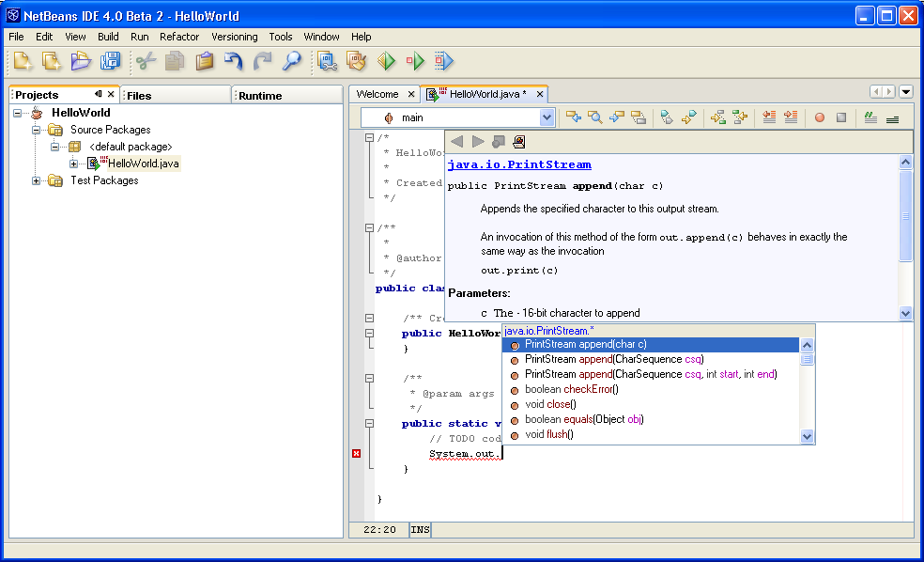Open the Build menu
Image resolution: width=924 pixels, height=562 pixels.
108,37
